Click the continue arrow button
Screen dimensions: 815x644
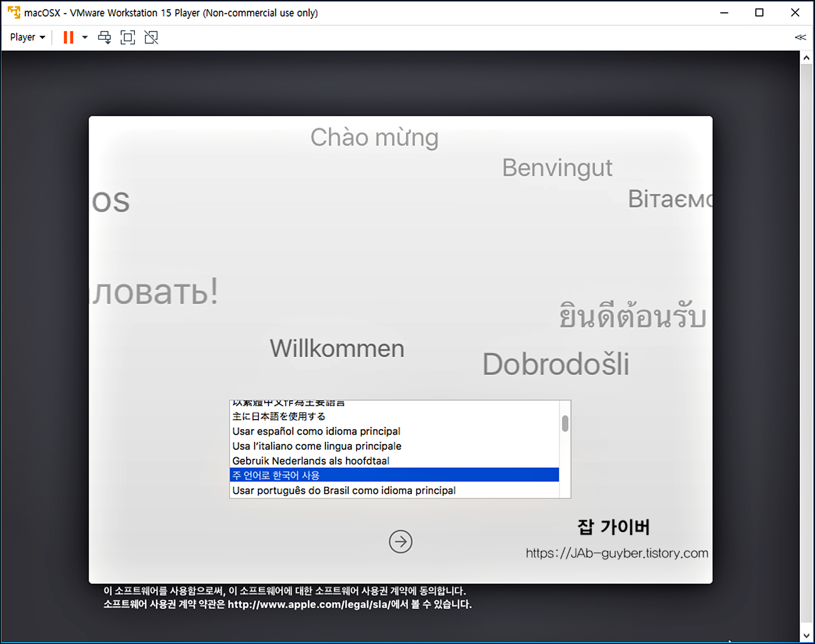click(x=400, y=541)
